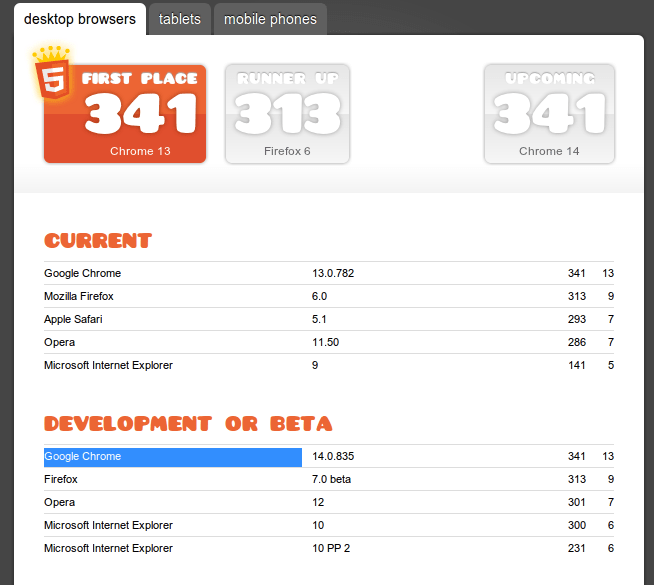The height and width of the screenshot is (585, 654).
Task: Click score 231 for IE 10 PP 2
Action: tap(576, 548)
